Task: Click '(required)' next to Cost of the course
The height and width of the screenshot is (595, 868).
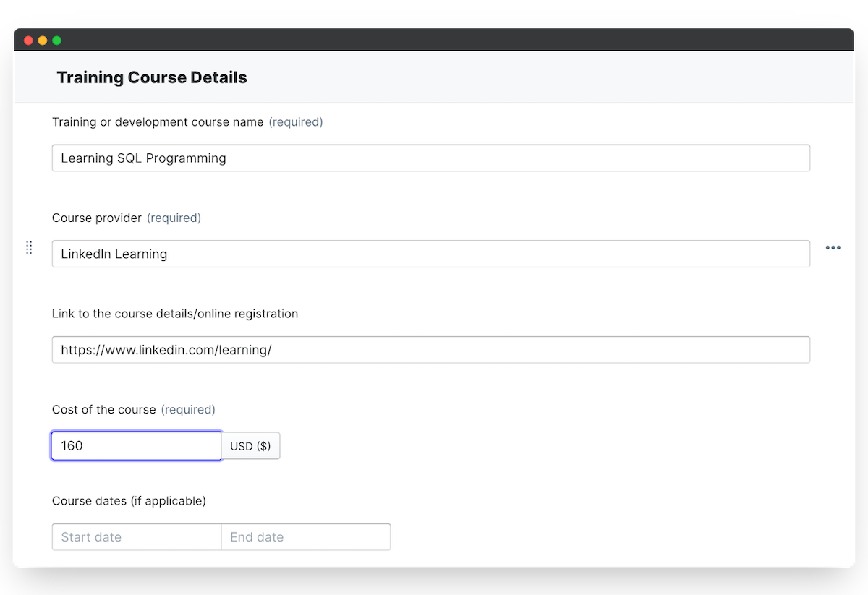Action: point(188,410)
